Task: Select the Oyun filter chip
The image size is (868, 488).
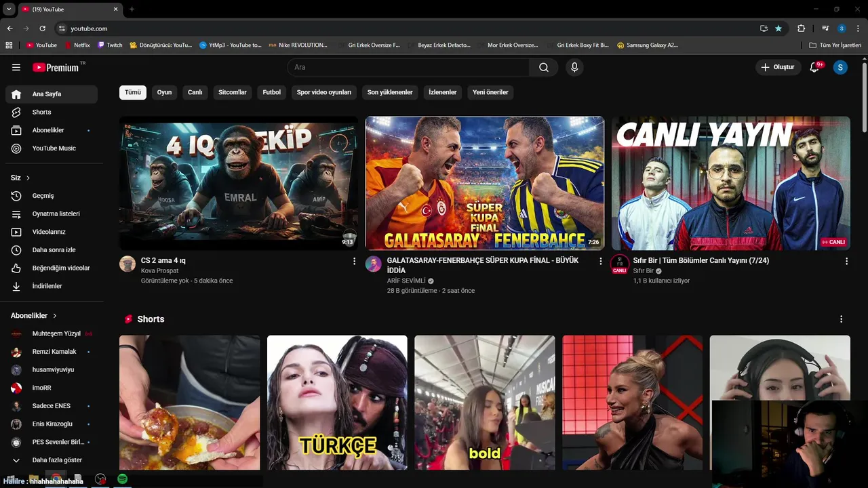Action: [x=165, y=92]
